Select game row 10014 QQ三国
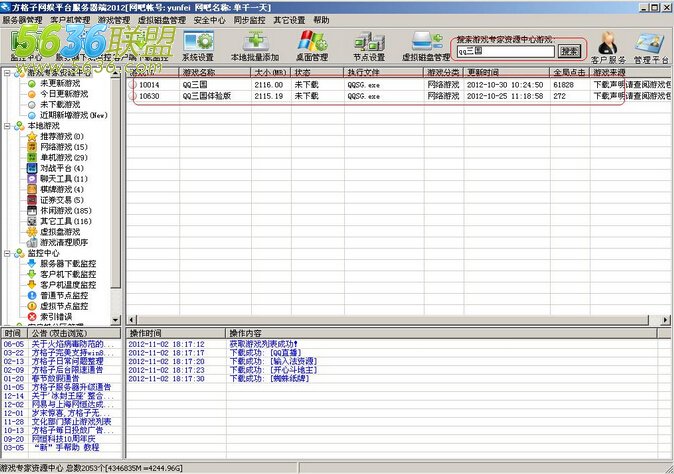Image resolution: width=674 pixels, height=474 pixels. coord(400,85)
